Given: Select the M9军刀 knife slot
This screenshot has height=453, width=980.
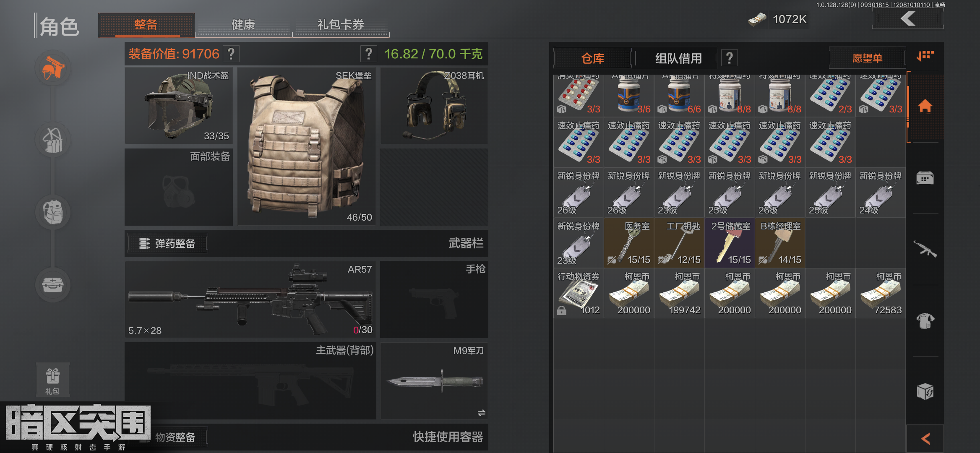Looking at the screenshot, I should (434, 381).
